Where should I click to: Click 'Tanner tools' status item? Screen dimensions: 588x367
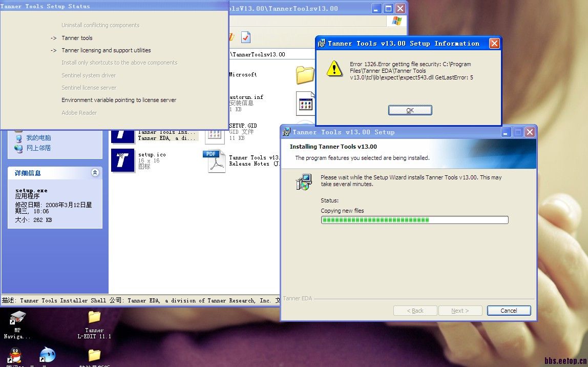point(77,38)
